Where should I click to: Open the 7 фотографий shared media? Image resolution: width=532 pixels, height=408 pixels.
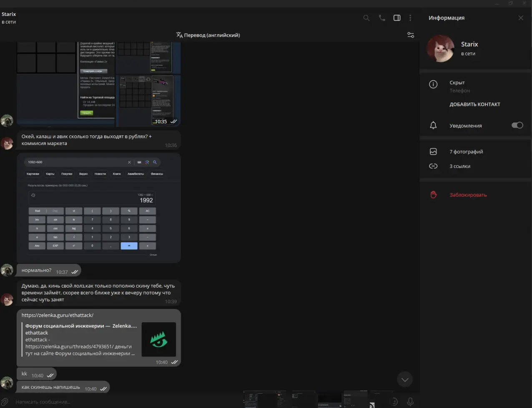click(466, 152)
